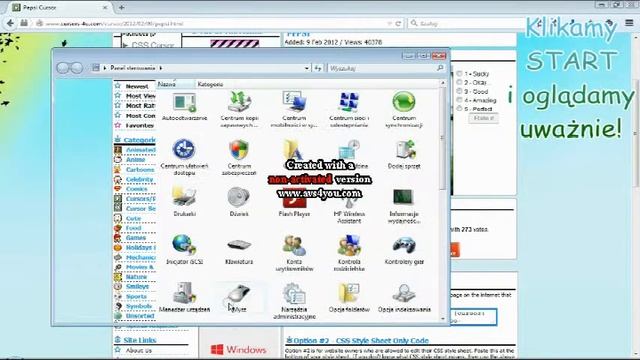640x360 pixels.
Task: Open Centrum synchronizacji green icon
Action: (404, 109)
